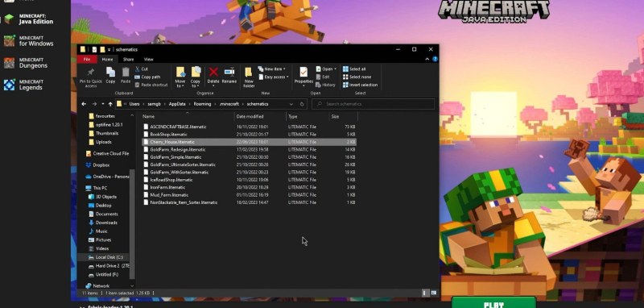Refresh the schematics folder view
Viewport: 644px width, 308px height.
[x=302, y=104]
